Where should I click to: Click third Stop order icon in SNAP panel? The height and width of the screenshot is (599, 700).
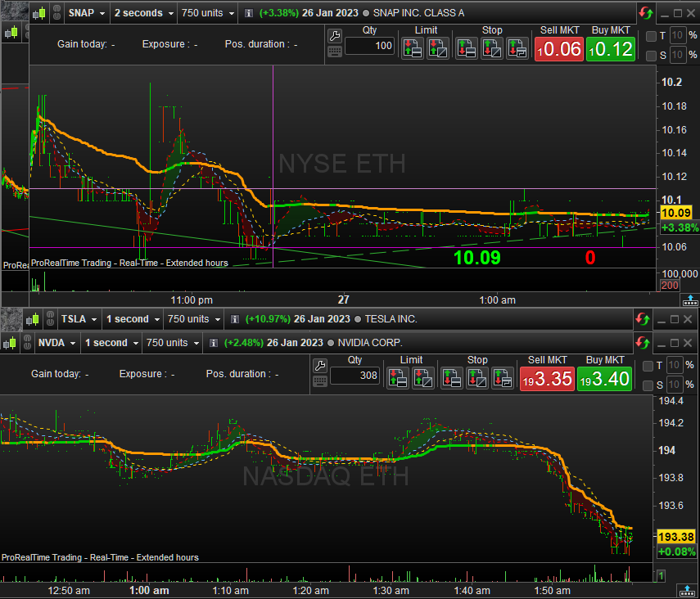point(517,48)
